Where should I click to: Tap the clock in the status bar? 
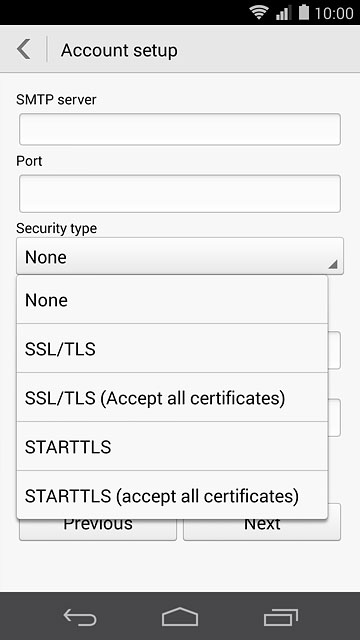tap(334, 13)
